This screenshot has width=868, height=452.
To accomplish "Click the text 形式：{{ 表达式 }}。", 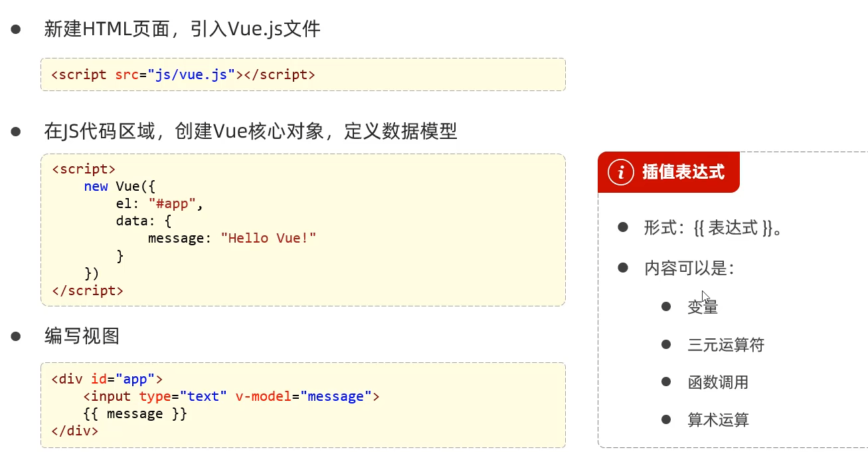I will [715, 228].
